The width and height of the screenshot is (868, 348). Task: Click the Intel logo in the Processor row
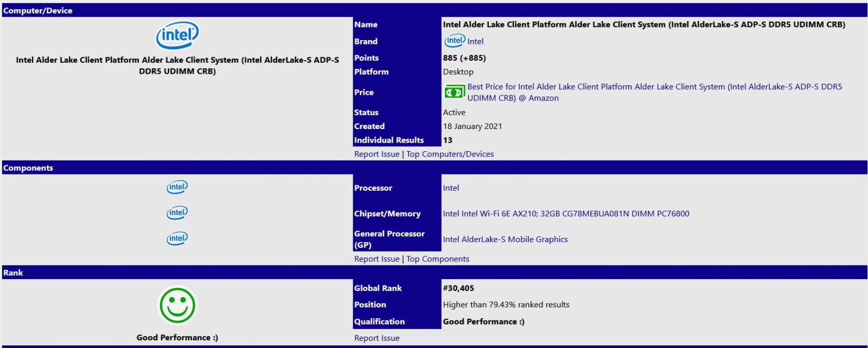coord(177,187)
